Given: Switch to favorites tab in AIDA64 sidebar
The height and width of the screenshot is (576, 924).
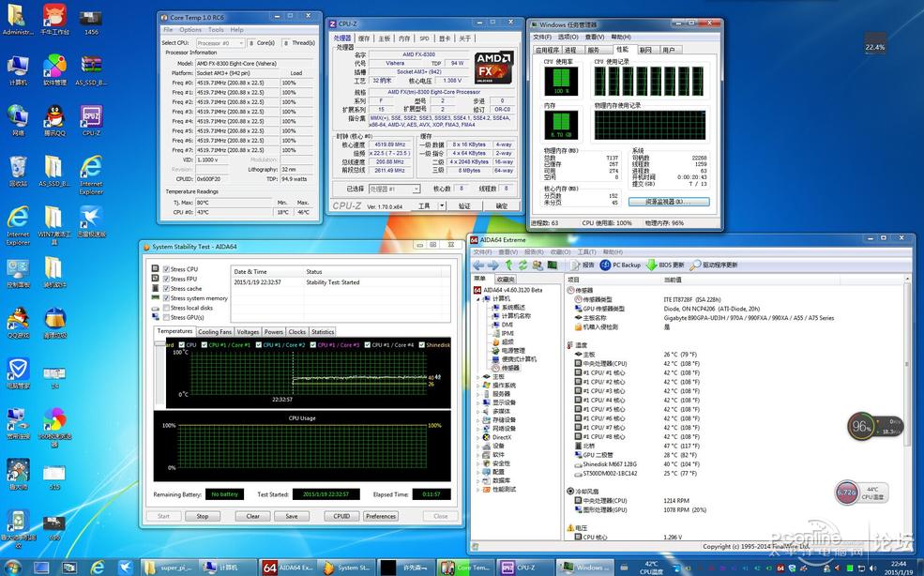Looking at the screenshot, I should [506, 279].
